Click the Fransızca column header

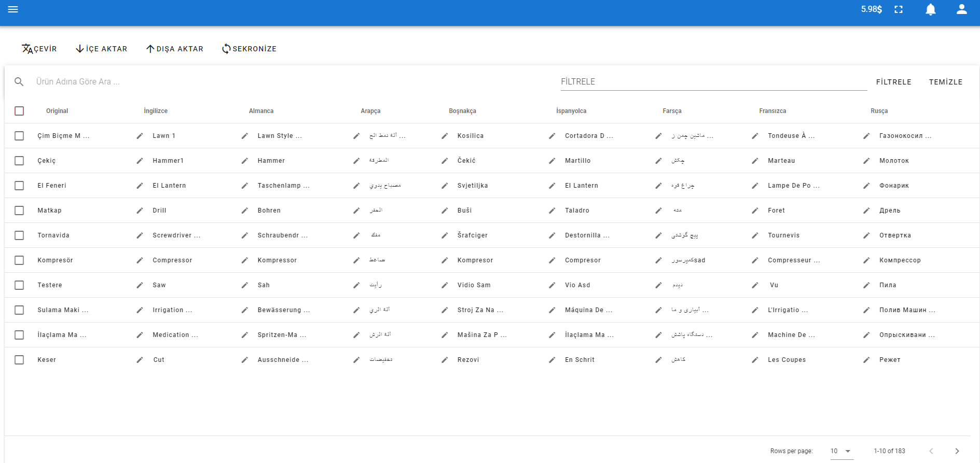click(772, 111)
